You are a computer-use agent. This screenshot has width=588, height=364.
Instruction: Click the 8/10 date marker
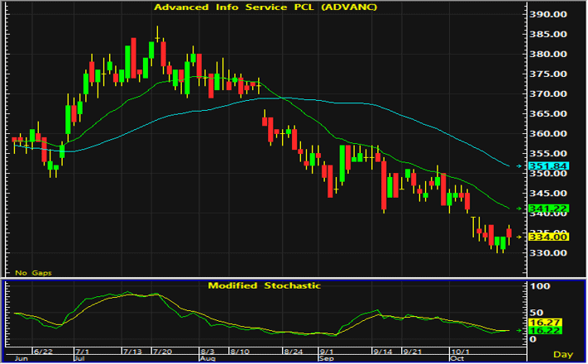pyautogui.click(x=240, y=352)
